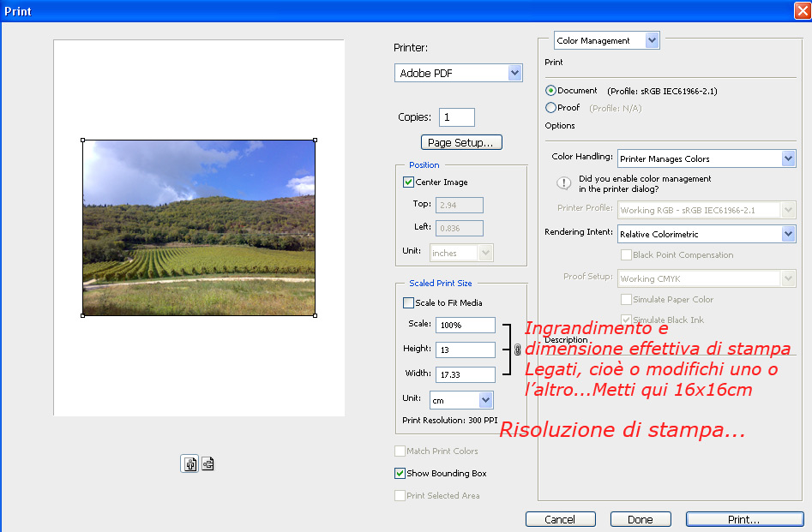Viewport: 812px width, 532px height.
Task: Click the Height input field
Action: point(466,350)
